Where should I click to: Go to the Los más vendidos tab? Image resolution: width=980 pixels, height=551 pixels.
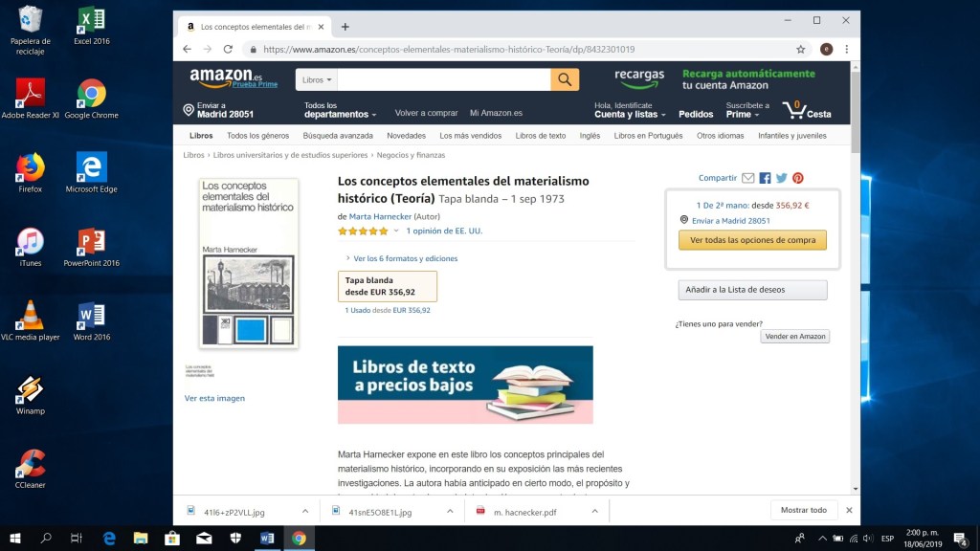(x=471, y=136)
